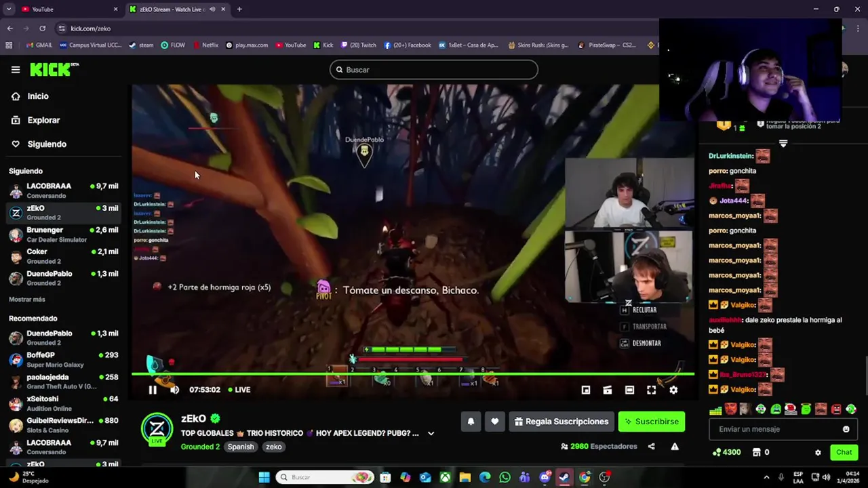Open chat settings gear icon
Screen dimensions: 868x488
[x=818, y=452]
